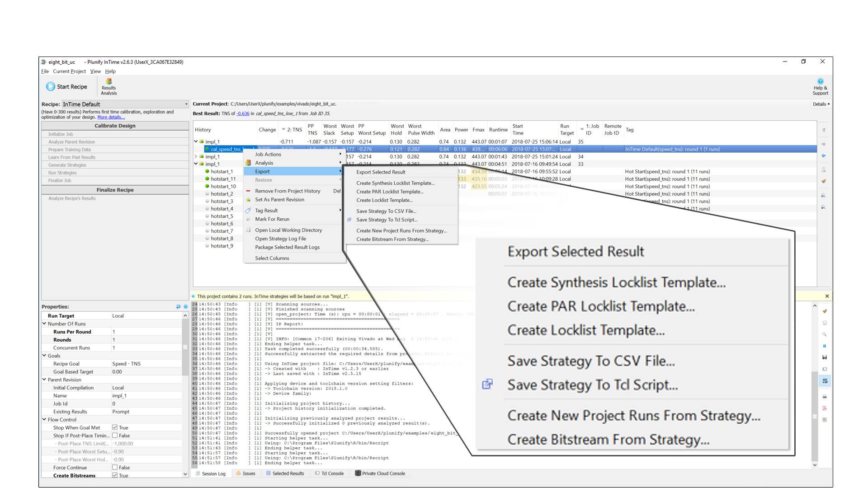Screen dimensions: 868x488
Task: Click the Properties reset arrow icon
Action: pos(178,307)
